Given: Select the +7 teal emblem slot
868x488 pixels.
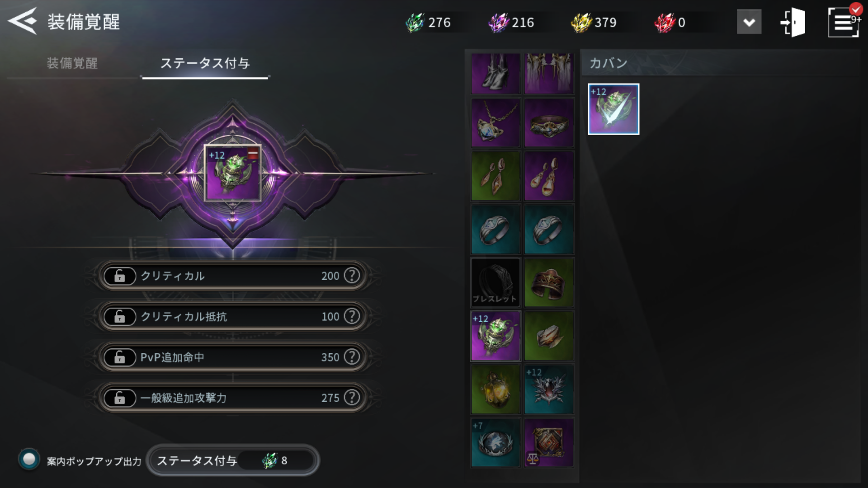Looking at the screenshot, I should pos(495,442).
